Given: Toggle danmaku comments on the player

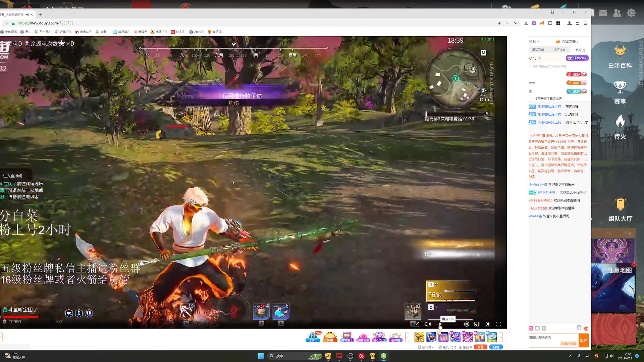Looking at the screenshot, I should 467,324.
